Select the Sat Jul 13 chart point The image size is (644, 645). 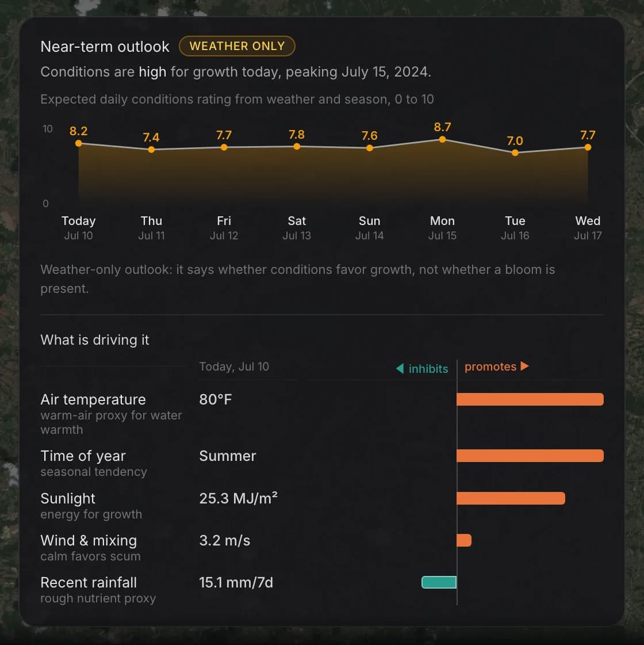(x=297, y=147)
